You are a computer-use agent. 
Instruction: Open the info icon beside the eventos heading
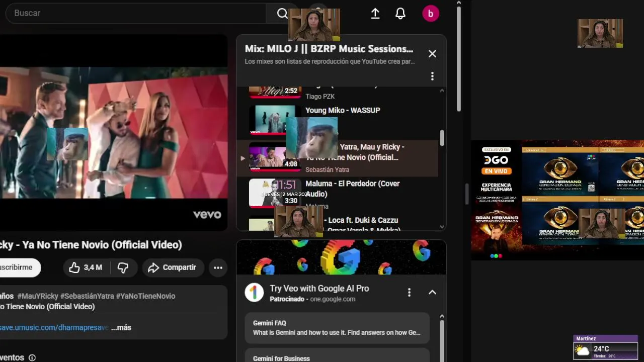(32, 358)
